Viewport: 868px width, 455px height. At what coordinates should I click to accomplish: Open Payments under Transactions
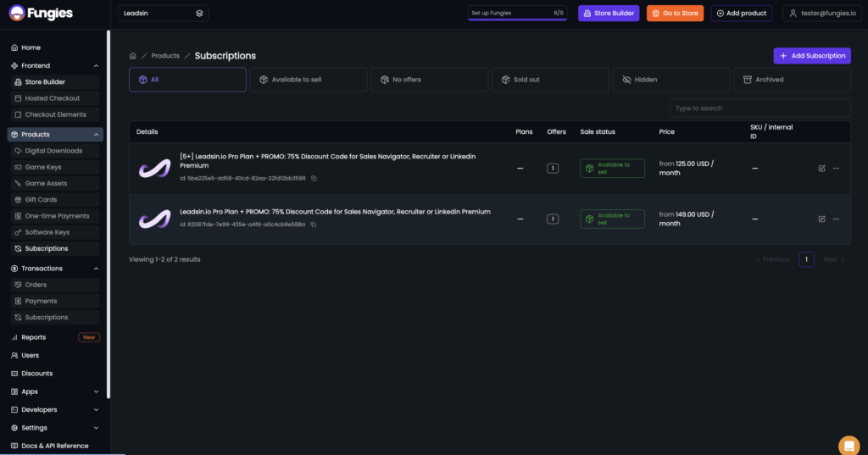coord(54,301)
